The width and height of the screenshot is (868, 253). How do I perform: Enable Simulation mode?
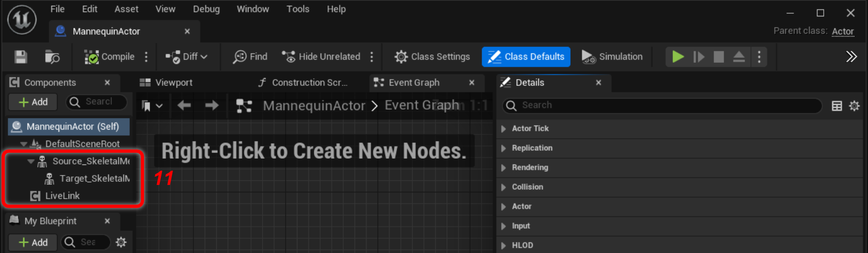[x=612, y=57]
